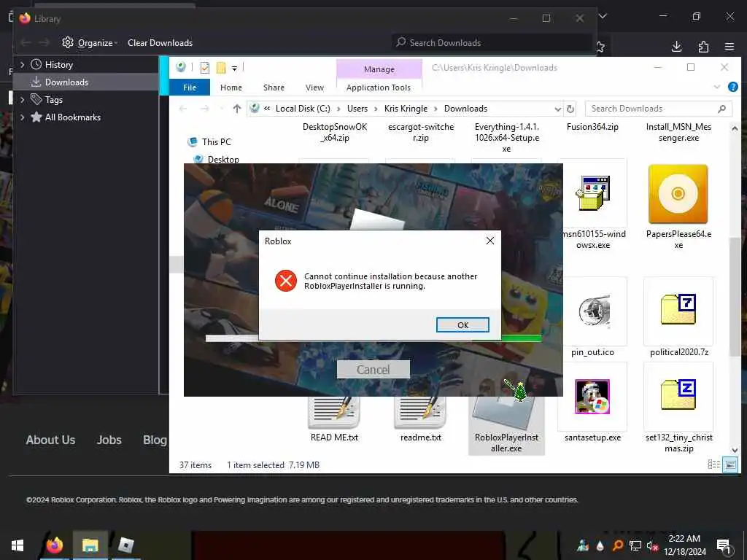Expand the Tags tree node
Screen dimensions: 747x560
tap(23, 99)
